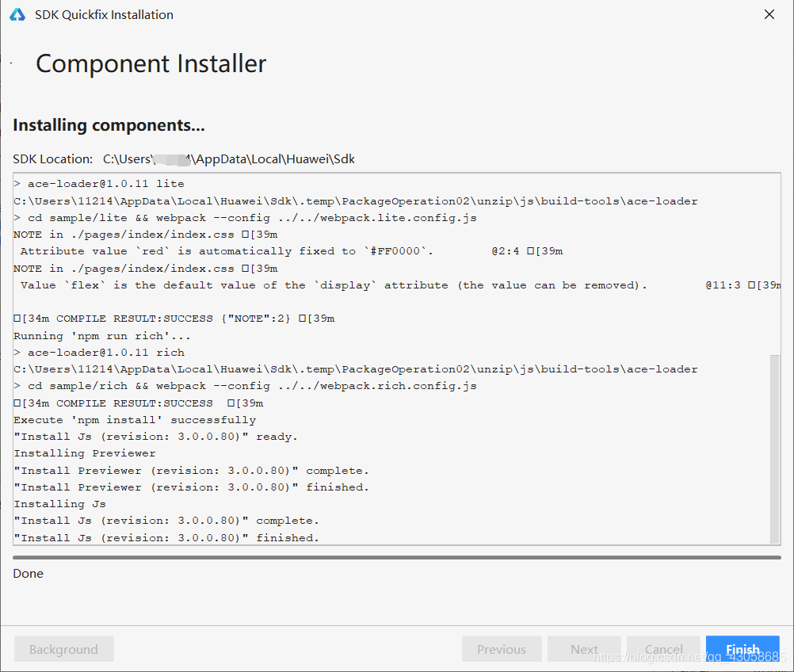794x672 pixels.
Task: Select the "Installing Js" log line
Action: click(59, 504)
